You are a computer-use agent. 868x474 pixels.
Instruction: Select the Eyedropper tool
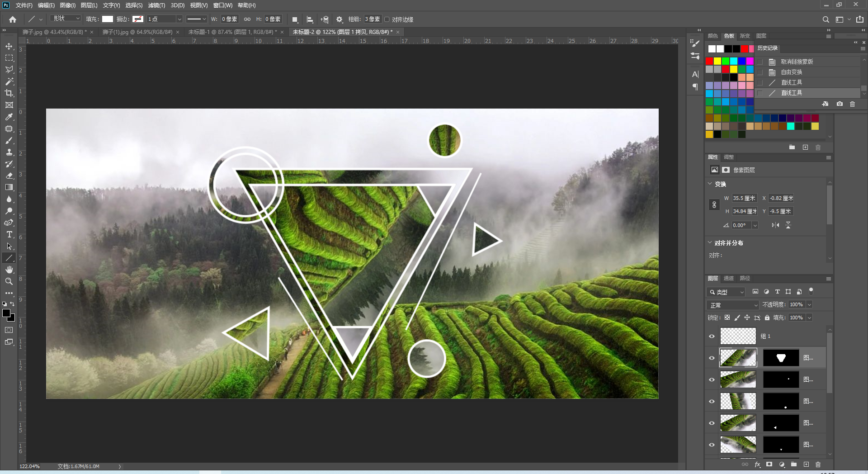pyautogui.click(x=9, y=117)
